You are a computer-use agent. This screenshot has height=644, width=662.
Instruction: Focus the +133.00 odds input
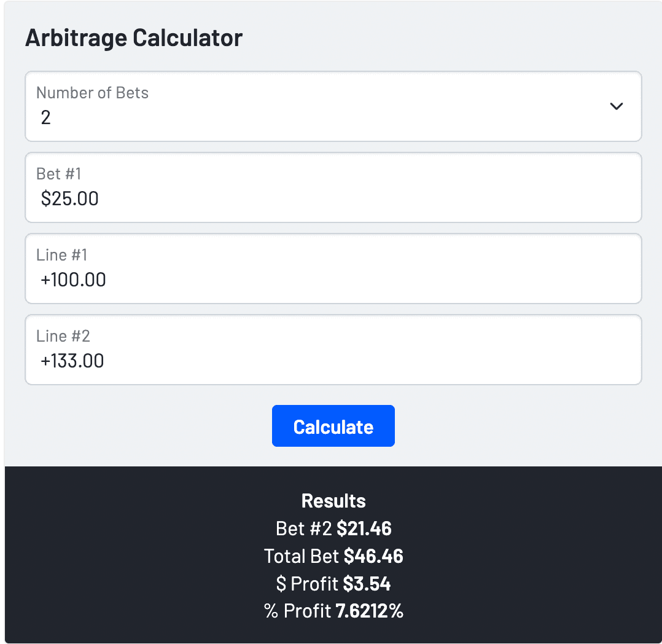[72, 361]
